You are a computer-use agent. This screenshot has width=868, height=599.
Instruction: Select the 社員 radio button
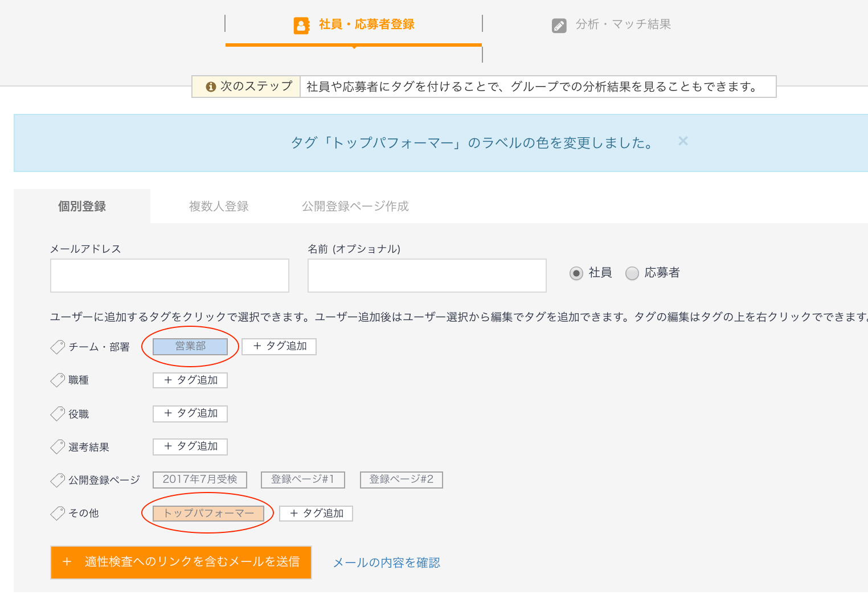tap(576, 273)
